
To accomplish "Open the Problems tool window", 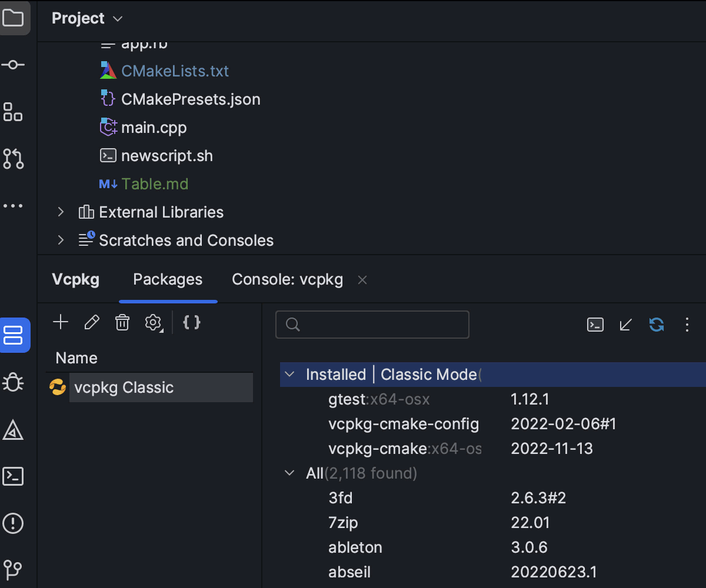I will pyautogui.click(x=15, y=523).
